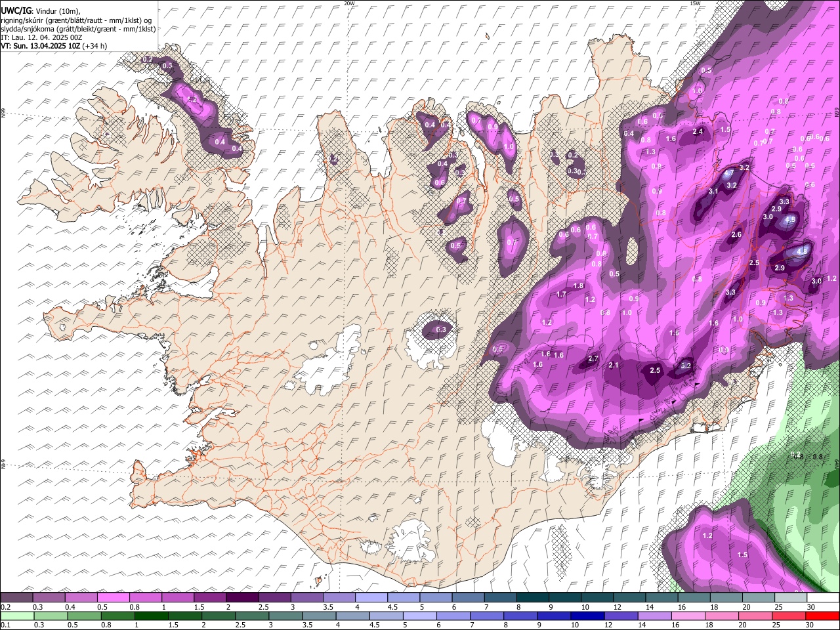The height and width of the screenshot is (630, 840).
Task: Click the 2.4 snowfall value on the map
Action: tap(698, 131)
